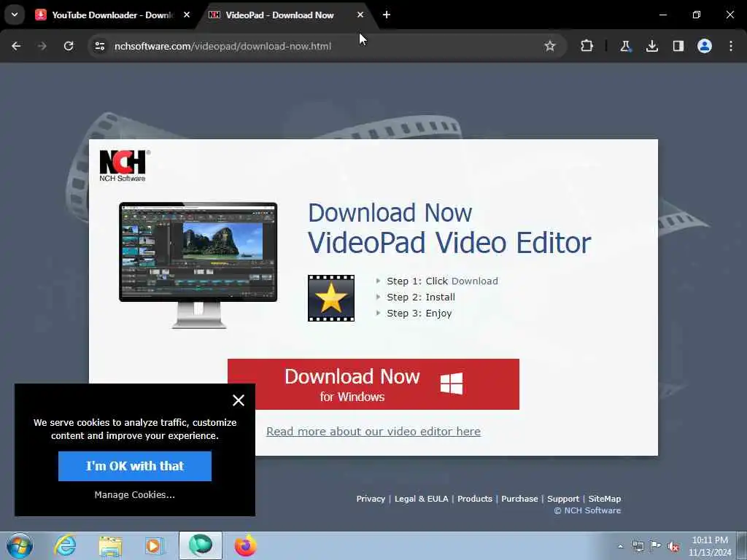The width and height of the screenshot is (747, 560).
Task: Click Download Now for Windows button
Action: coord(373,384)
